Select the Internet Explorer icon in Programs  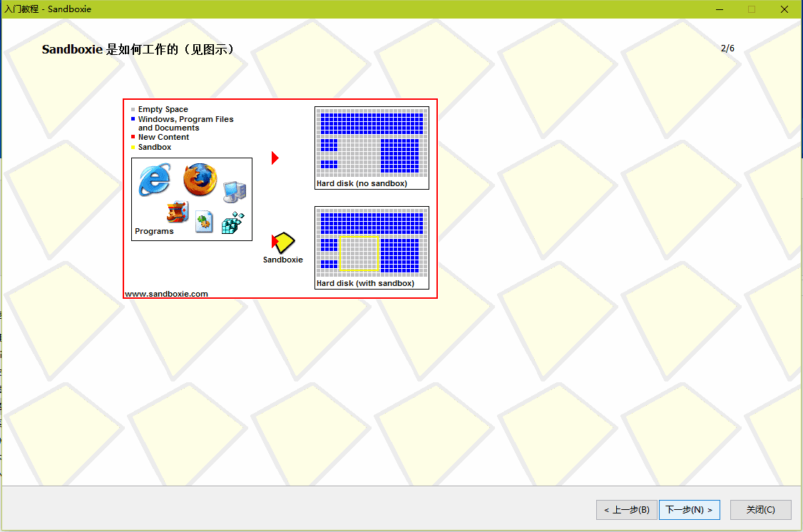[x=155, y=178]
